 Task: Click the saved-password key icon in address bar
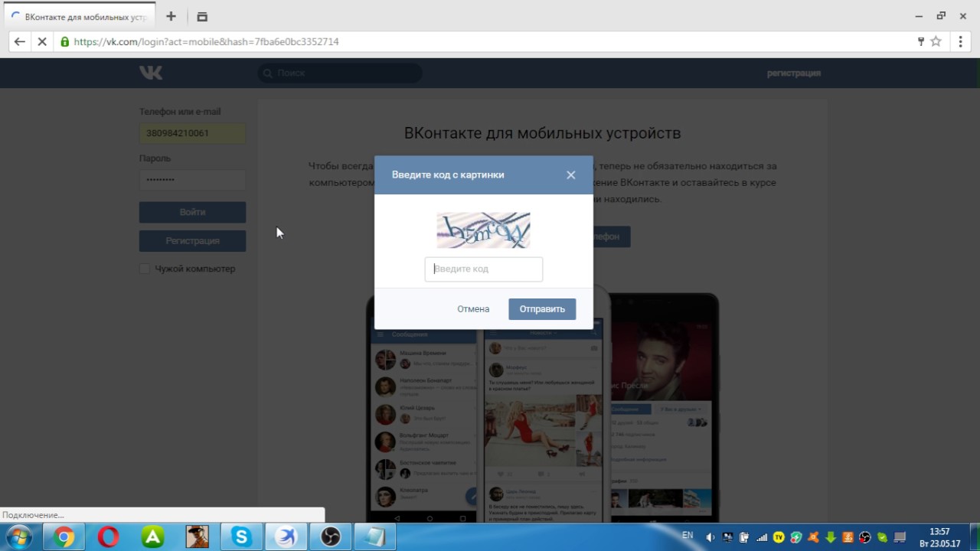click(921, 41)
